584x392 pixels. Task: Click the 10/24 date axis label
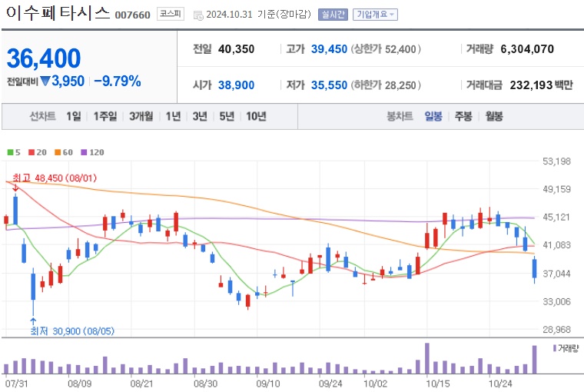pos(500,384)
